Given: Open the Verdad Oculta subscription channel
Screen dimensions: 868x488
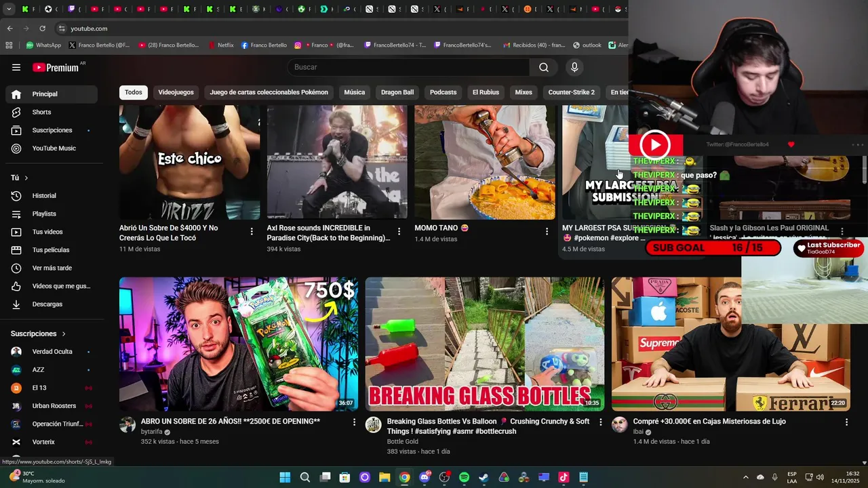Looking at the screenshot, I should tap(52, 352).
